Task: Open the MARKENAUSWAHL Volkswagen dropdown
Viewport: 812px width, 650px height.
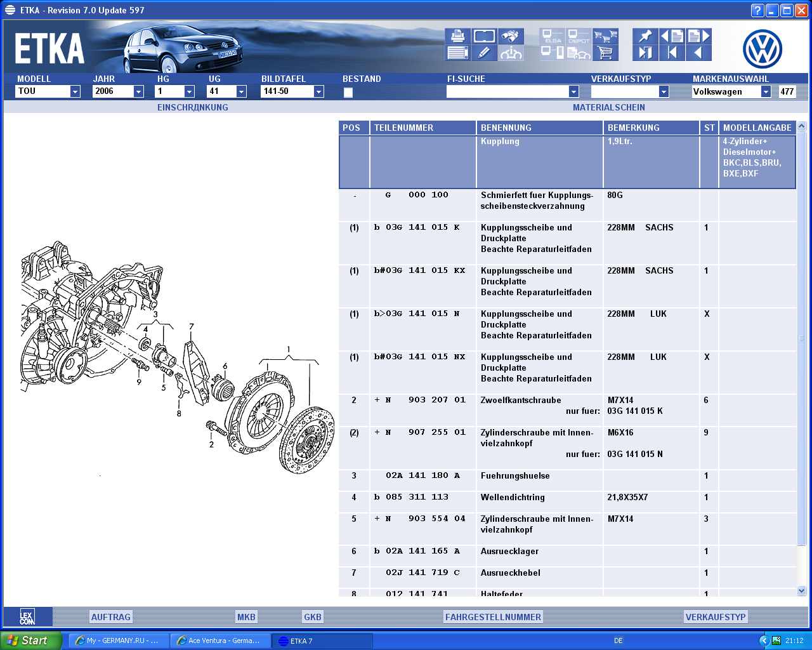Action: [766, 92]
